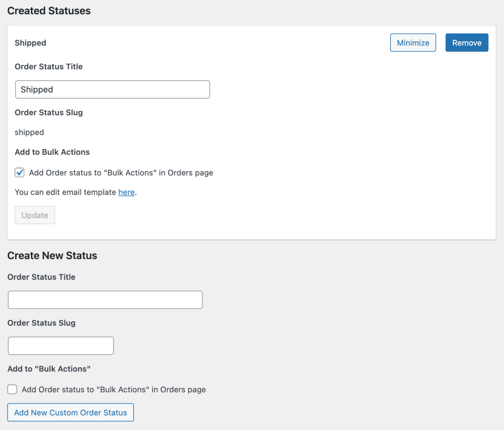504x430 pixels.
Task: Click the "Create New Status" section heading
Action: (52, 256)
